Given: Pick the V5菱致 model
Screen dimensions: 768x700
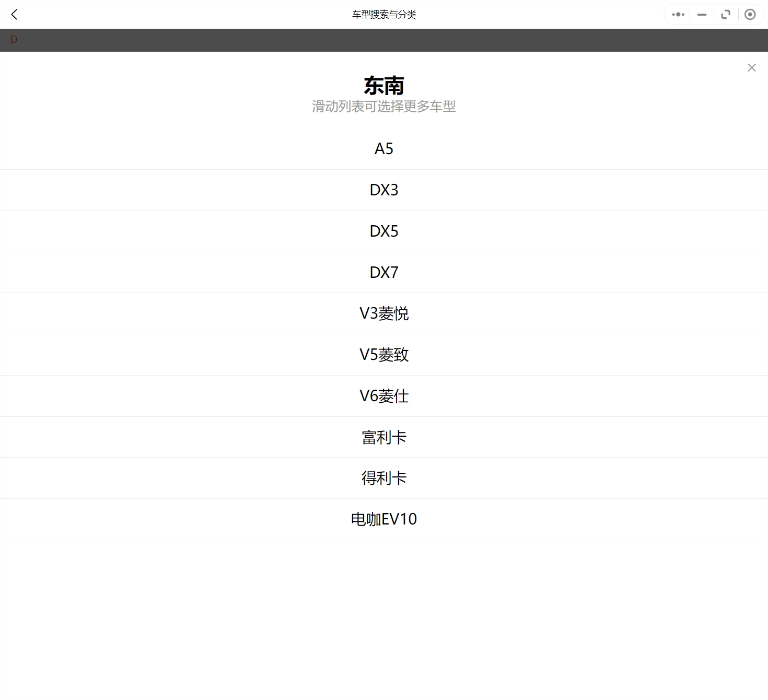Looking at the screenshot, I should (384, 355).
